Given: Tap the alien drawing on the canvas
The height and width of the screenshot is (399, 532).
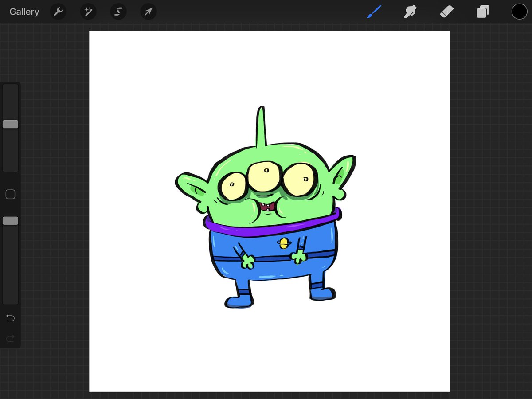Looking at the screenshot, I should point(265,207).
